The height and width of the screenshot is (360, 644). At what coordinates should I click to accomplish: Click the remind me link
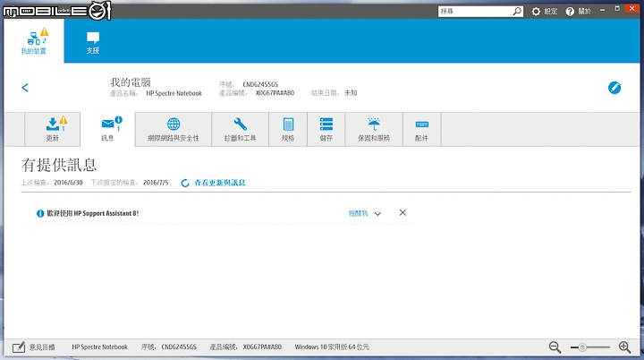pyautogui.click(x=359, y=213)
